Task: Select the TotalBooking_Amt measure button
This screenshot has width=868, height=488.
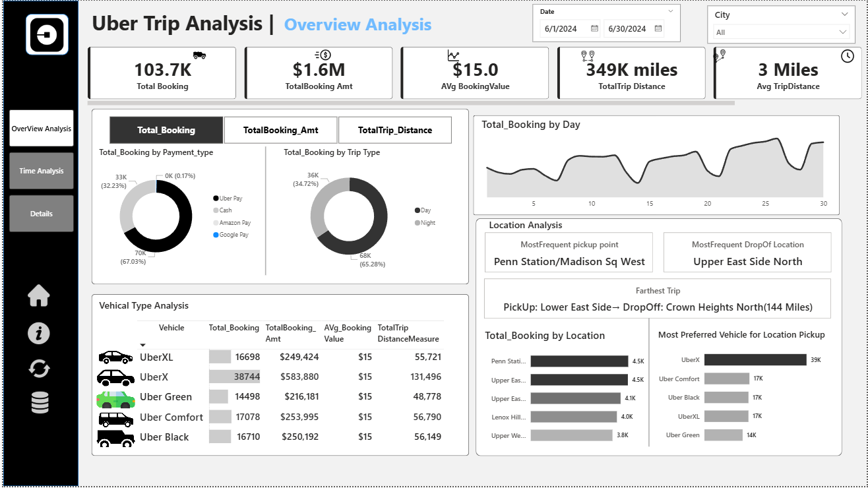Action: pyautogui.click(x=281, y=130)
